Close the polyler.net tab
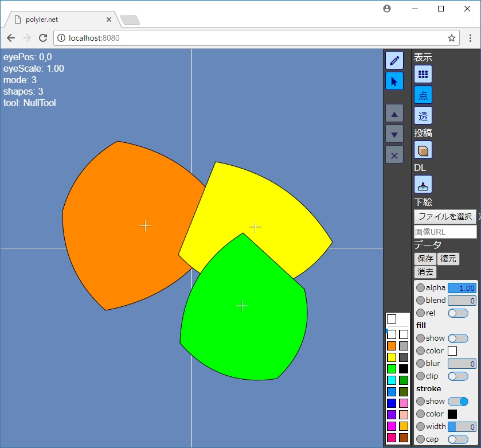 (x=108, y=20)
